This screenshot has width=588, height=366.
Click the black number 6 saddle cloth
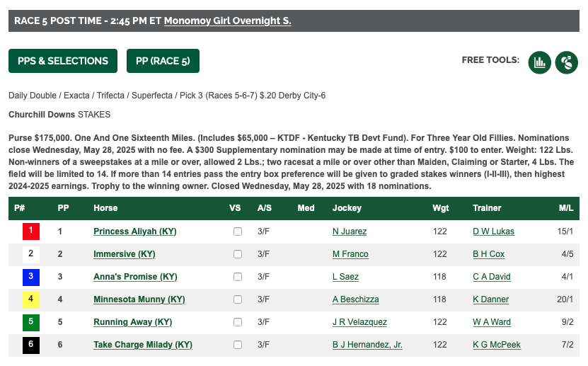(x=30, y=345)
